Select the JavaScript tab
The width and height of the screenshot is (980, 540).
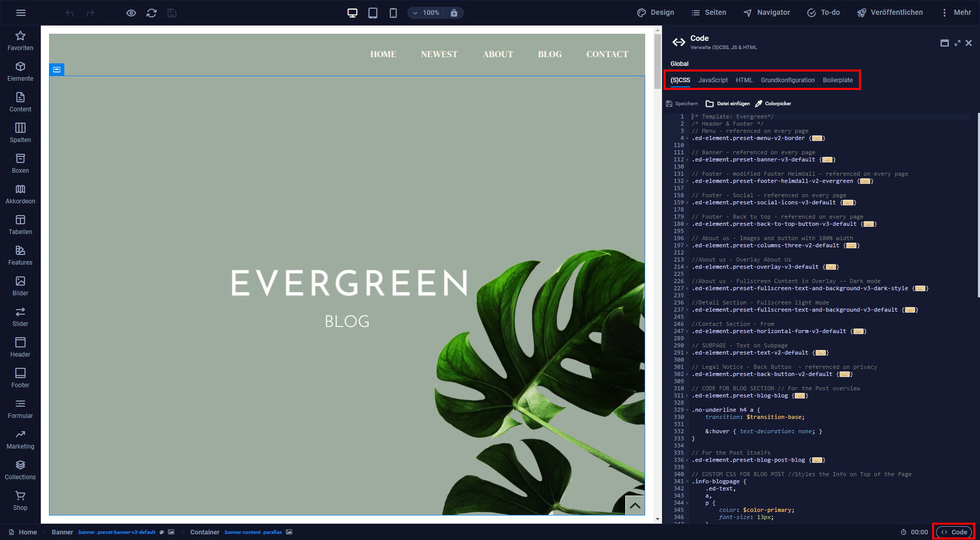tap(713, 80)
